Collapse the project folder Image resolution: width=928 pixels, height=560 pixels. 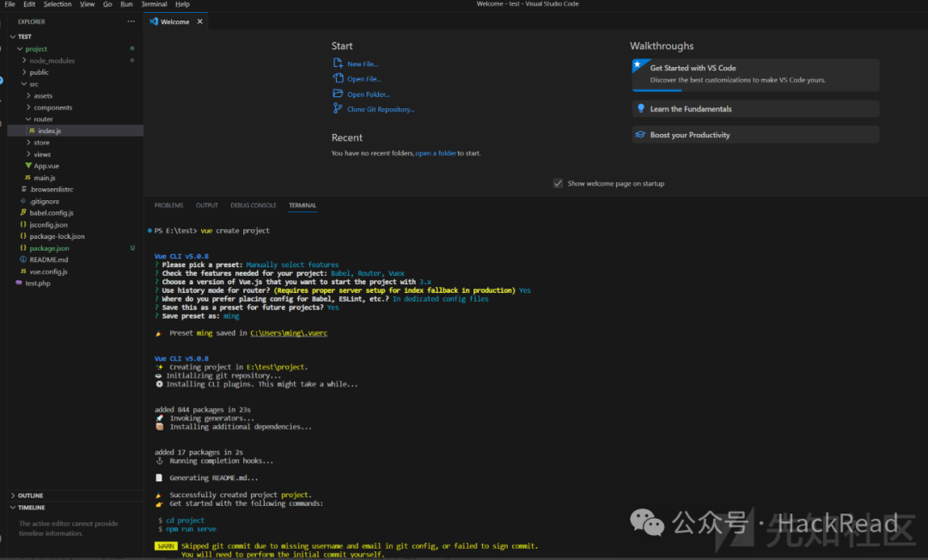tap(20, 48)
